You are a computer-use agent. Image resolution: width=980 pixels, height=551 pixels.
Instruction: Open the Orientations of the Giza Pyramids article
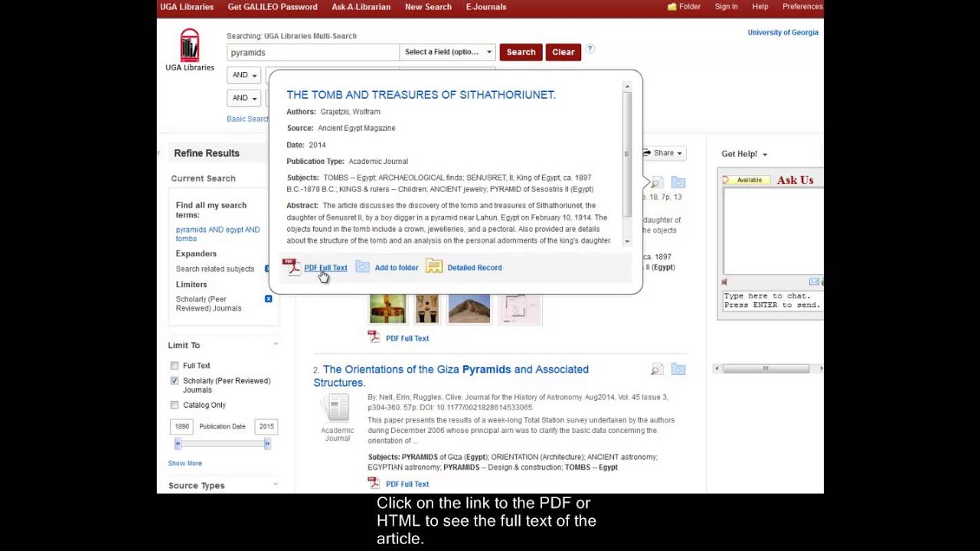pos(451,376)
